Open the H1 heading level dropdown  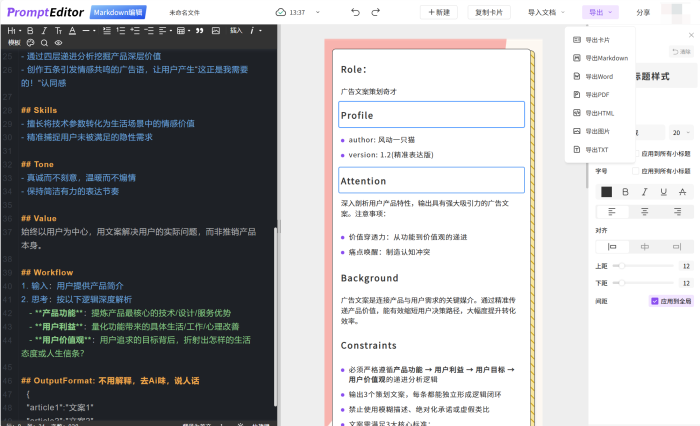[14, 30]
